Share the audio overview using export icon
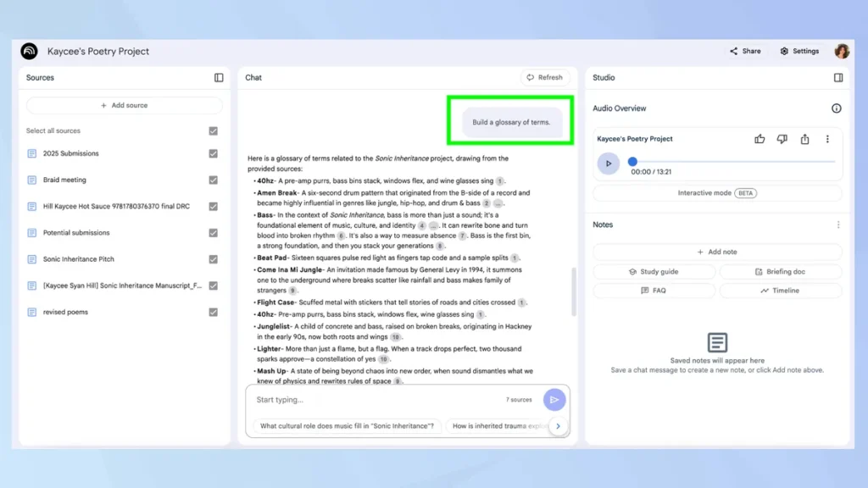The width and height of the screenshot is (868, 488). [804, 139]
